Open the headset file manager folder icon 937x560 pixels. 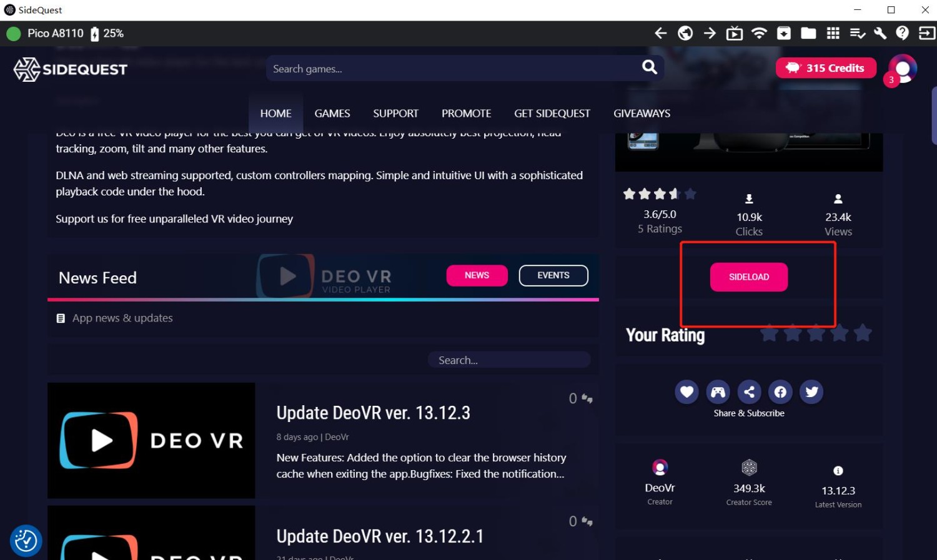(x=808, y=33)
